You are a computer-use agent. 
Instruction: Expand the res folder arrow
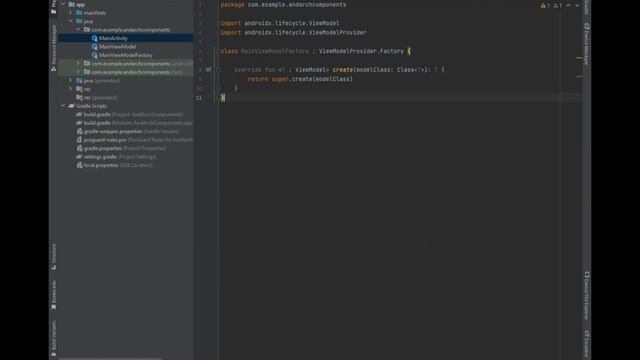(71, 89)
